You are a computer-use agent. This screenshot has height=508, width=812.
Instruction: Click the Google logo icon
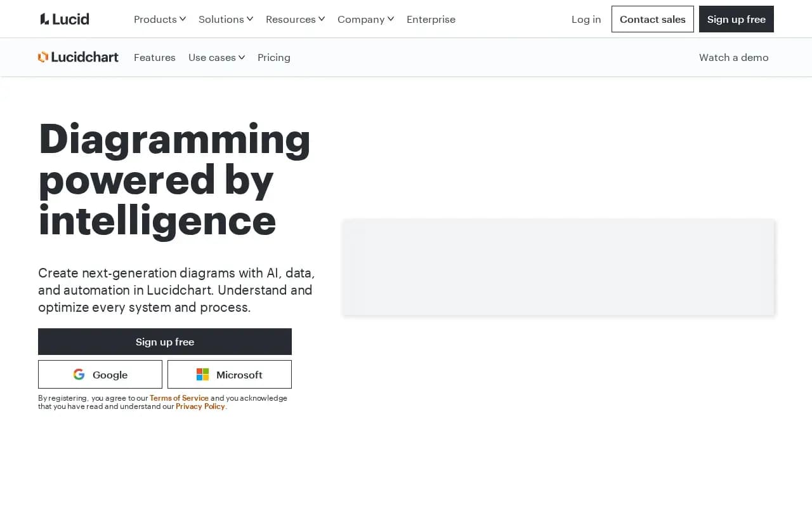[79, 375]
